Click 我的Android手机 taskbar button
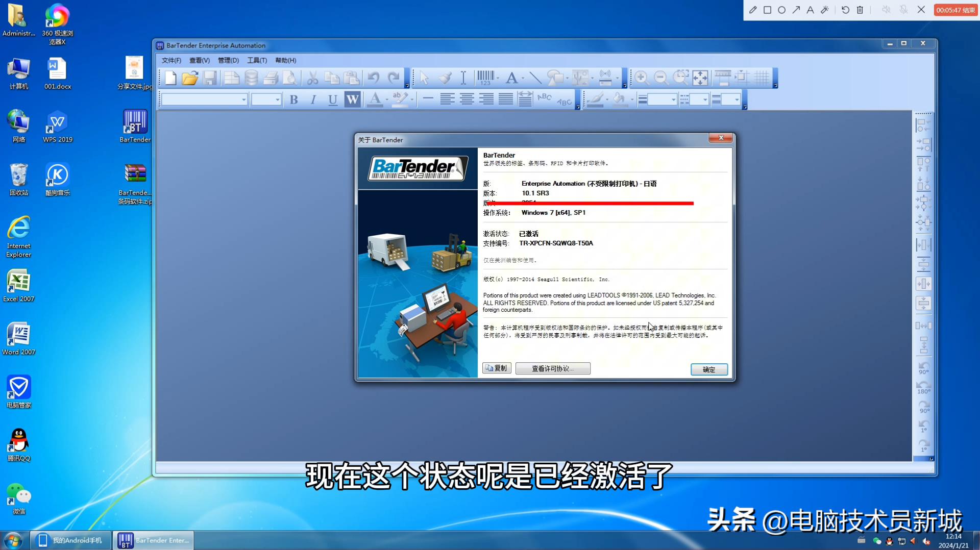Viewport: 980px width, 550px height. point(71,540)
